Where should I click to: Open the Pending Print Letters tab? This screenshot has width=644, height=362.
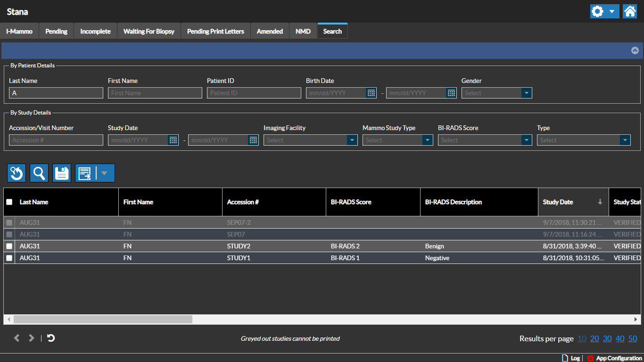click(x=215, y=32)
